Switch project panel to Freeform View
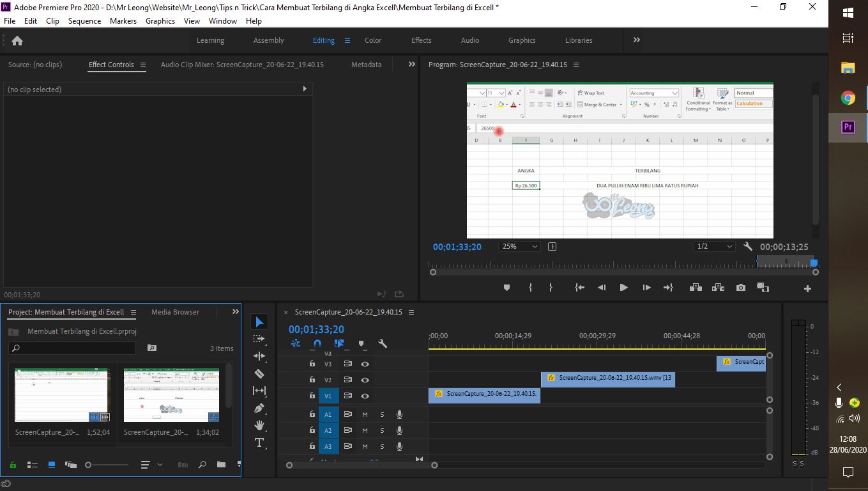Image resolution: width=868 pixels, height=491 pixels. [x=71, y=465]
